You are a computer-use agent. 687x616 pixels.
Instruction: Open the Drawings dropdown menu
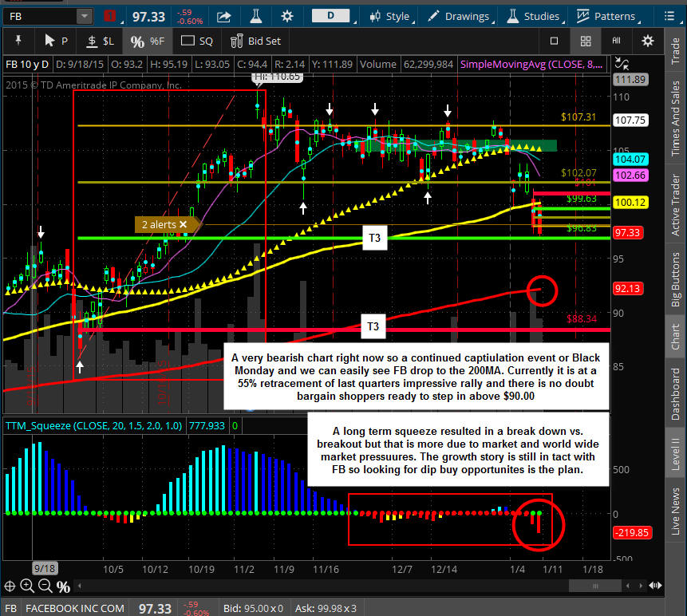(461, 16)
